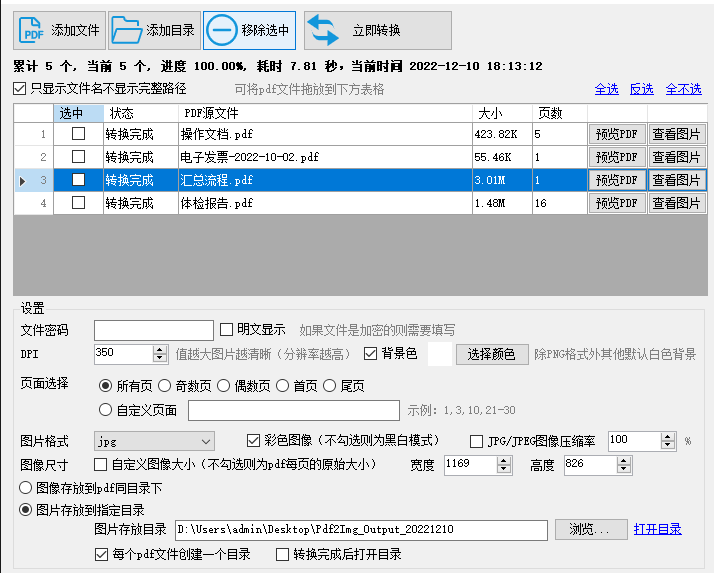This screenshot has width=714, height=573.
Task: Check the row for 操作文档.pdf
Action: [x=78, y=134]
